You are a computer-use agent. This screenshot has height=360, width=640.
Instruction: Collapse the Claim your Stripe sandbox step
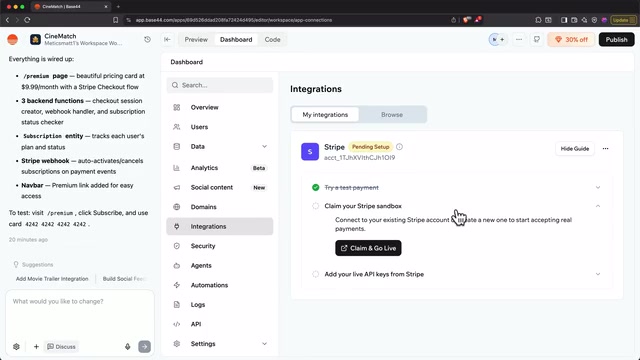pyautogui.click(x=598, y=206)
